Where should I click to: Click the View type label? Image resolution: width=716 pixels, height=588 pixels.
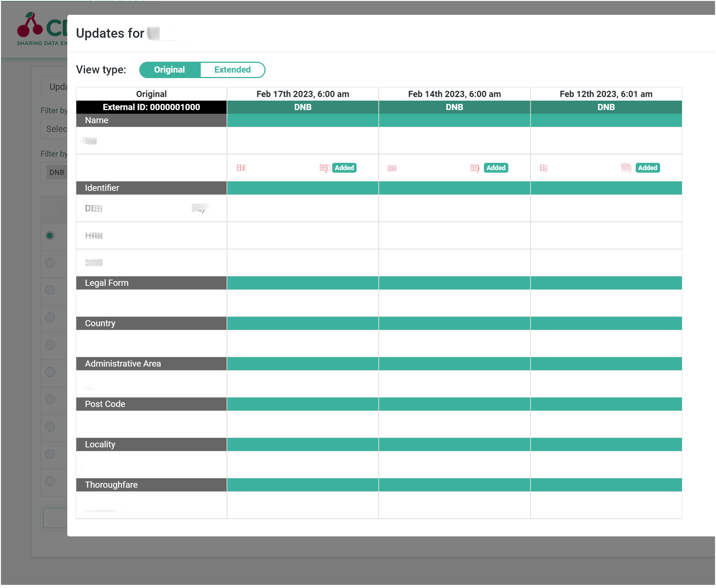101,70
